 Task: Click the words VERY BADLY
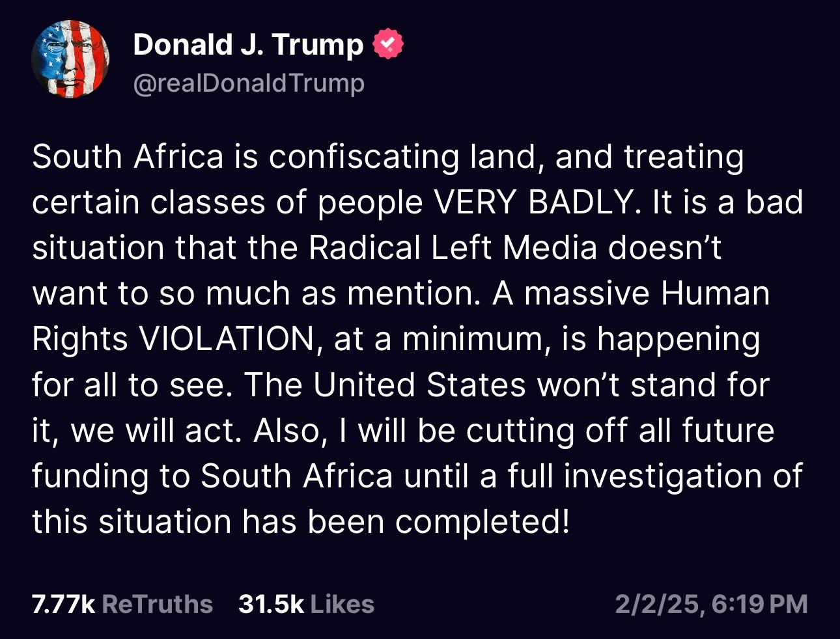(x=533, y=202)
